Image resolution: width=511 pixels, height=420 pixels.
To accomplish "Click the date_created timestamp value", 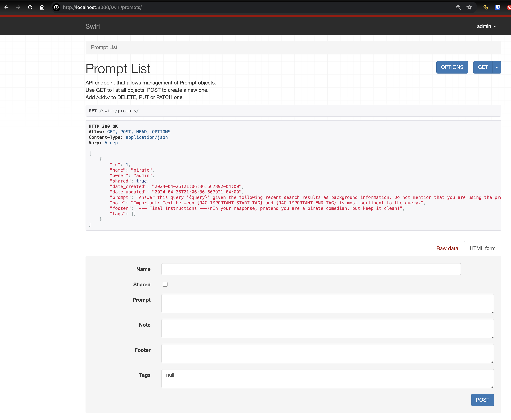I will [197, 186].
